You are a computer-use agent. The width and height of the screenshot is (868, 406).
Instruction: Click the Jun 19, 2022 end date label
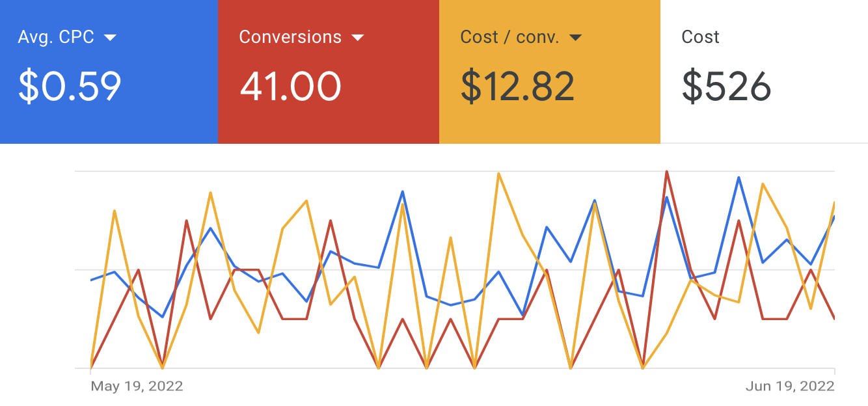tap(789, 386)
